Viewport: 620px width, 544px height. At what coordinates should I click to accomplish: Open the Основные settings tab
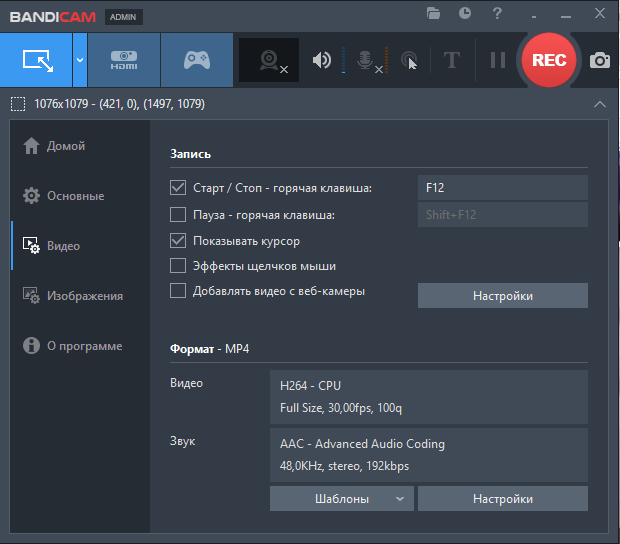pos(63,196)
